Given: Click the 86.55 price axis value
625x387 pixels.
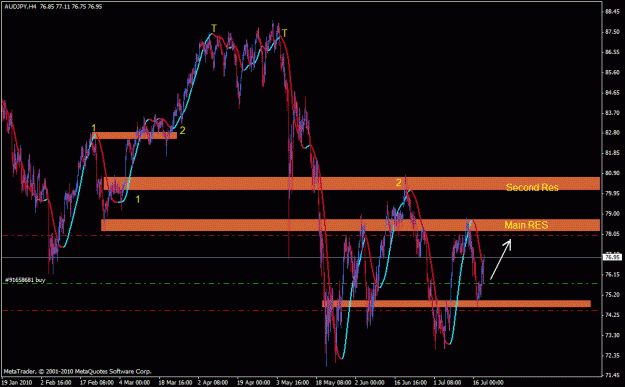Looking at the screenshot, I should pos(612,52).
